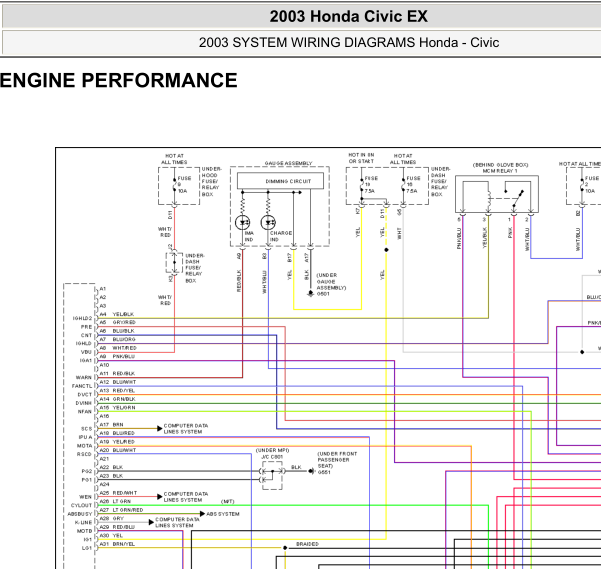Screen dimensions: 601x569
Task: Click the '2003 Honda Civic EX' title
Action: pyautogui.click(x=348, y=16)
